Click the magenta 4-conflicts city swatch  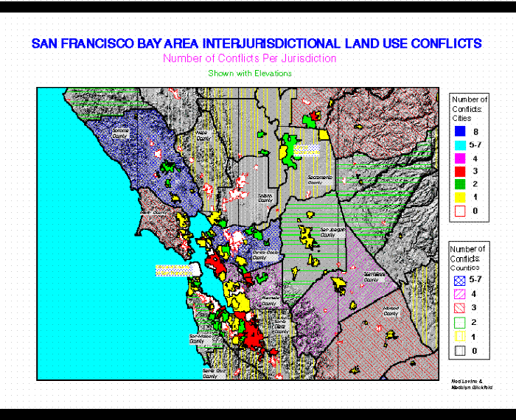click(x=460, y=158)
